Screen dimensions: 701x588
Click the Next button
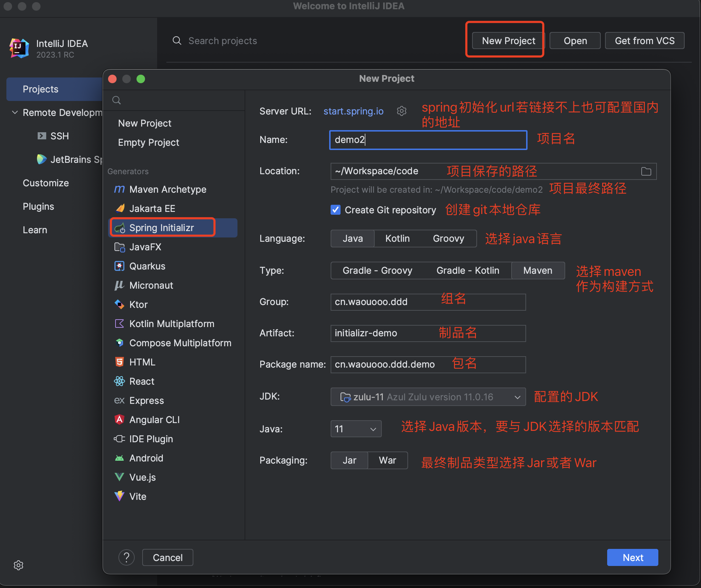[x=632, y=557]
